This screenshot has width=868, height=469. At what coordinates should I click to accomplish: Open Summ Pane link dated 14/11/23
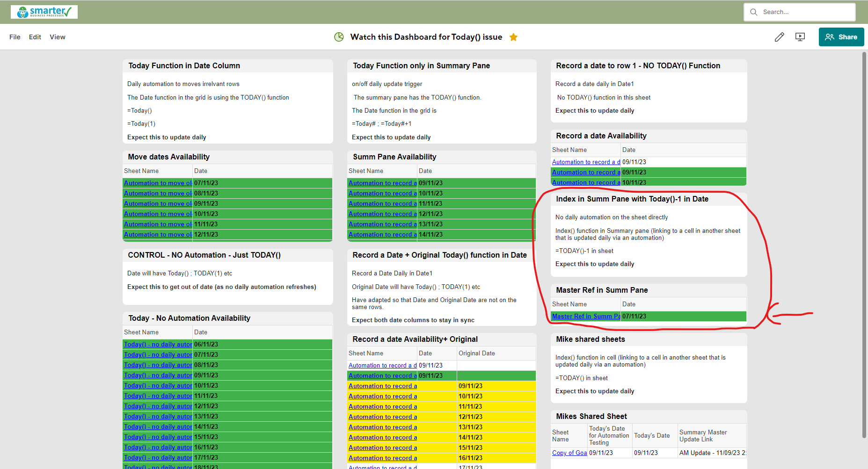[x=382, y=235]
